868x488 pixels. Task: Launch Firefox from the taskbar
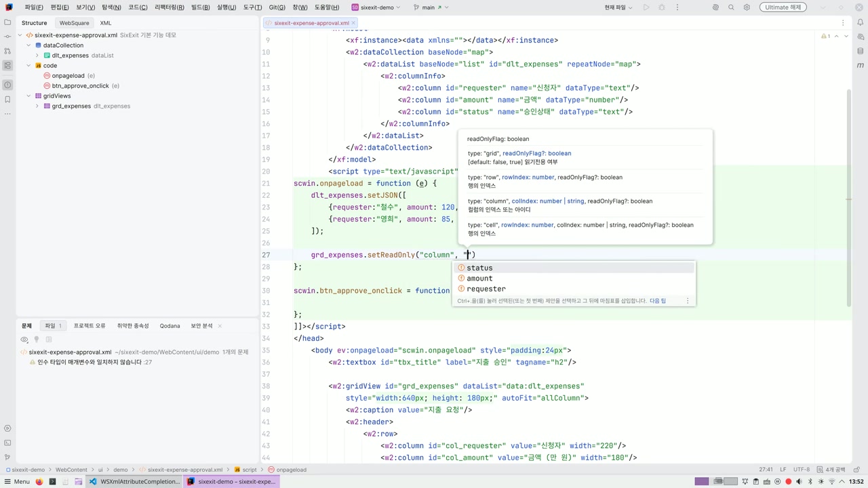39,481
